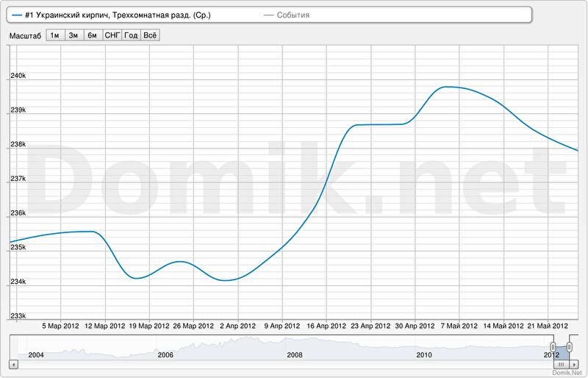
Task: Set zoom range to 1м
Action: (x=55, y=35)
